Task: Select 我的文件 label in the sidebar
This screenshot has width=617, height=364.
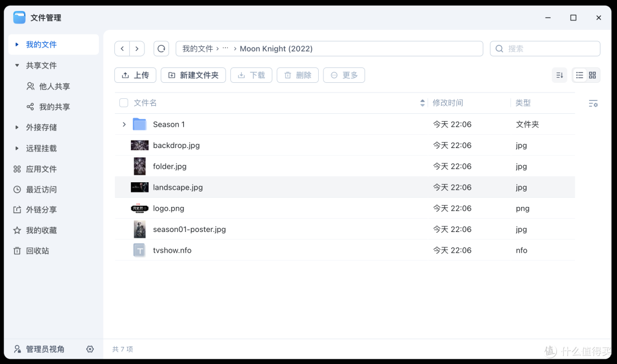Action: [41, 45]
